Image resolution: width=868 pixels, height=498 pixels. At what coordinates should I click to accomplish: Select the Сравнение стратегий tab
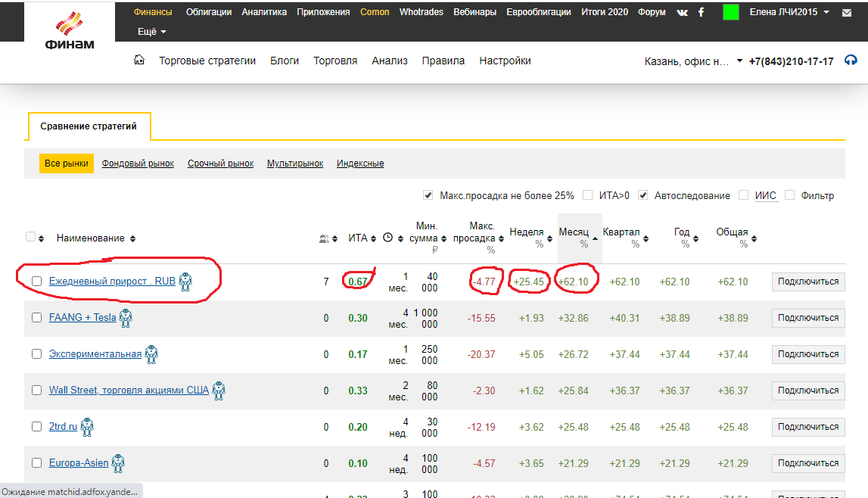(89, 126)
